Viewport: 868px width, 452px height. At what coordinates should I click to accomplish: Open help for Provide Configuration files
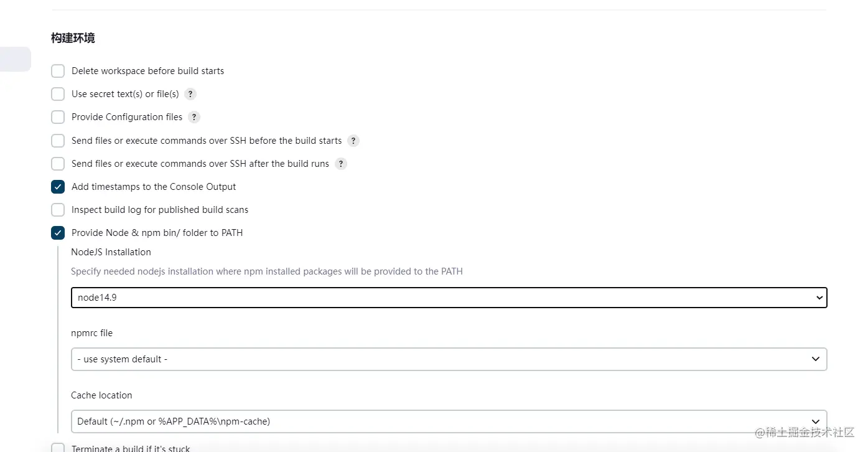coord(195,117)
